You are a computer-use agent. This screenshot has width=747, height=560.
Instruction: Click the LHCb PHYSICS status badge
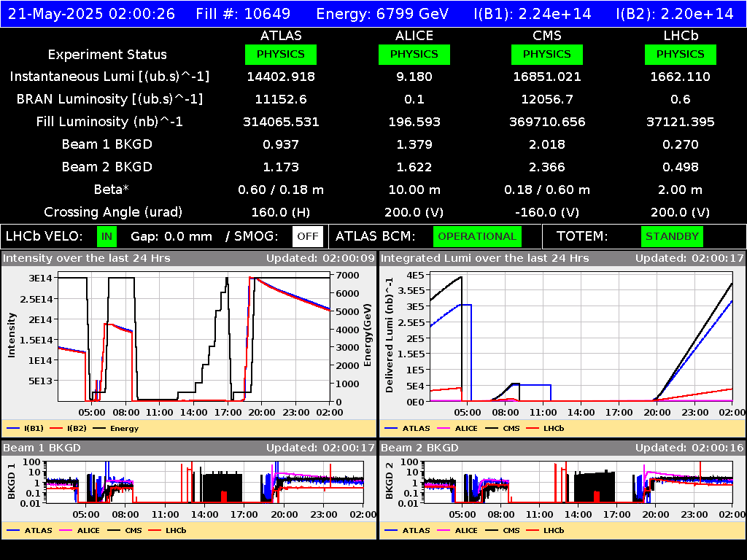[681, 54]
